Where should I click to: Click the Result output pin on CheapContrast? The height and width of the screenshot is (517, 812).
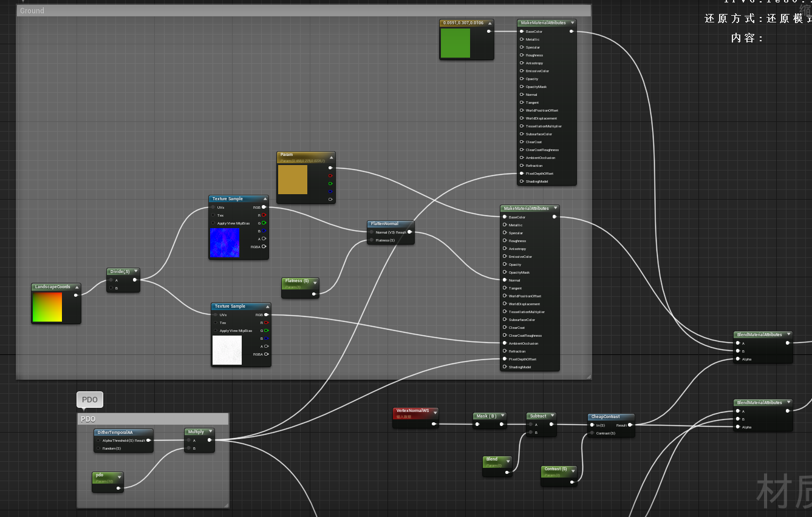coord(630,425)
